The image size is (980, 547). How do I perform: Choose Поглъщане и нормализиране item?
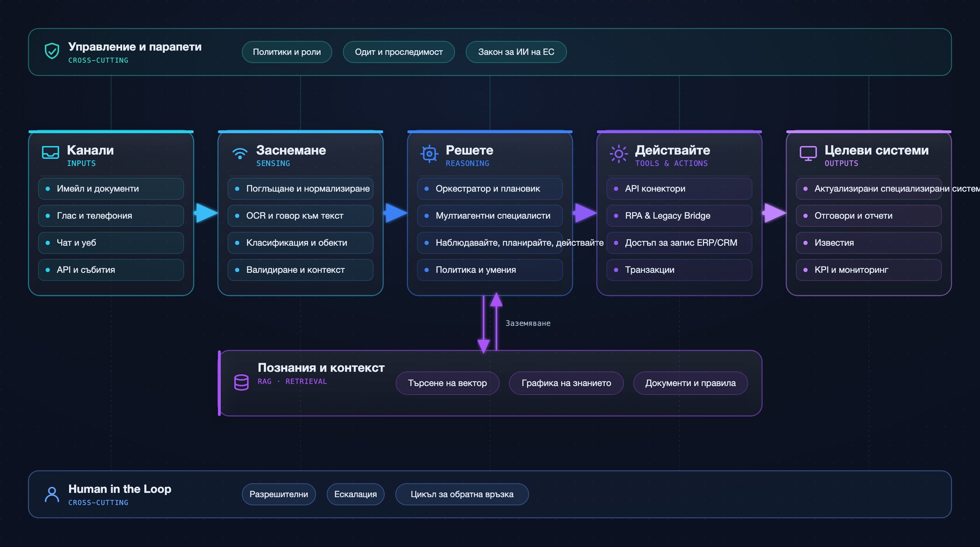pyautogui.click(x=301, y=189)
